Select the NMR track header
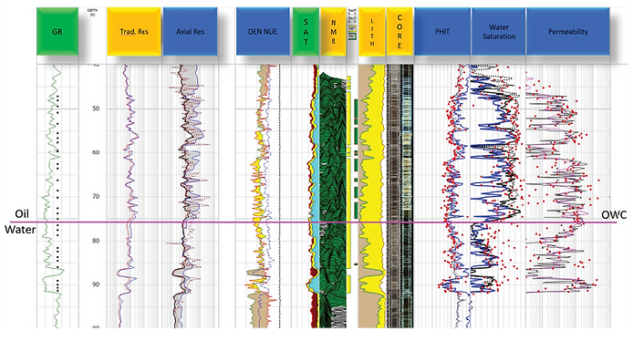The image size is (644, 341). click(x=333, y=32)
